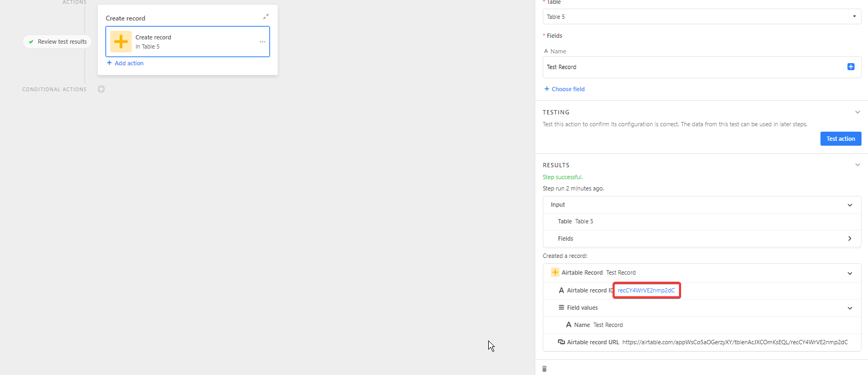The image size is (868, 375).
Task: Collapse the Field values section
Action: pos(850,308)
